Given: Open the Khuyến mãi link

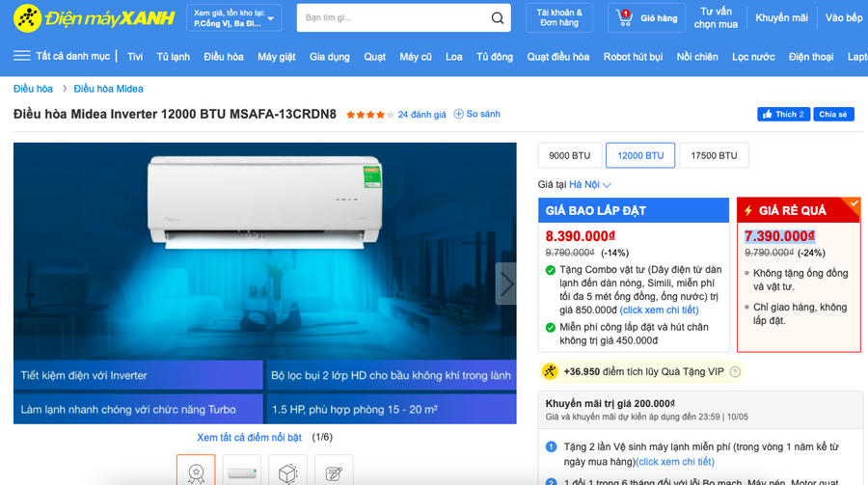Looking at the screenshot, I should tap(781, 17).
